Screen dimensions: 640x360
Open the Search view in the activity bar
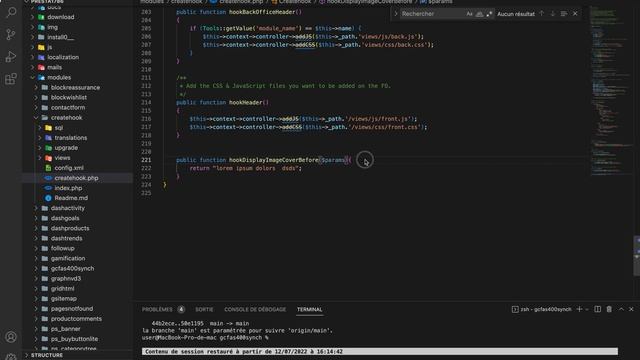pos(11,12)
